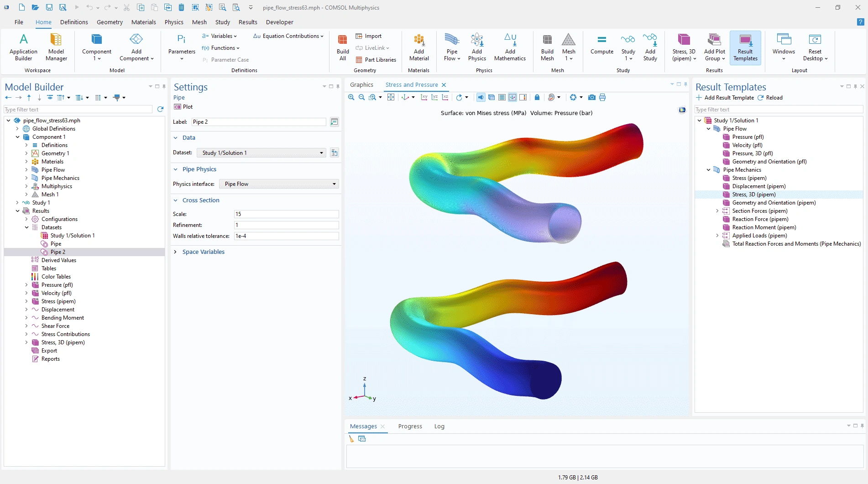Click the Zoom Extents icon
The height and width of the screenshot is (484, 868).
click(391, 97)
